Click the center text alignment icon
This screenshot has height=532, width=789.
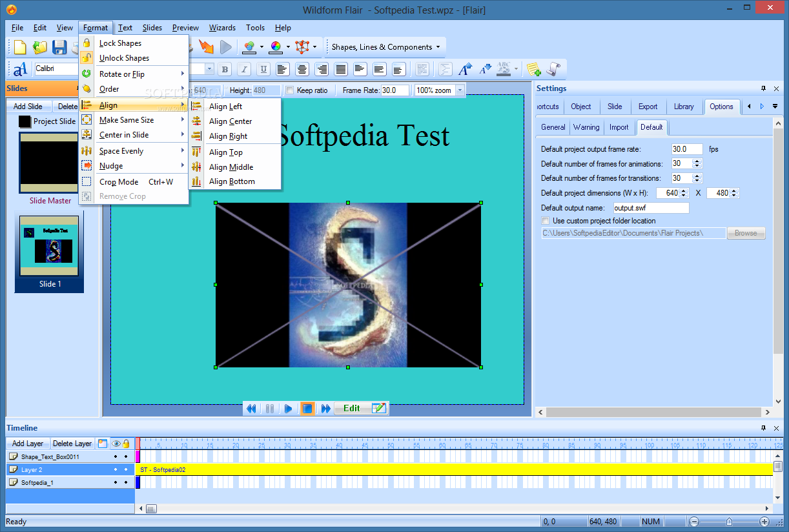click(302, 69)
